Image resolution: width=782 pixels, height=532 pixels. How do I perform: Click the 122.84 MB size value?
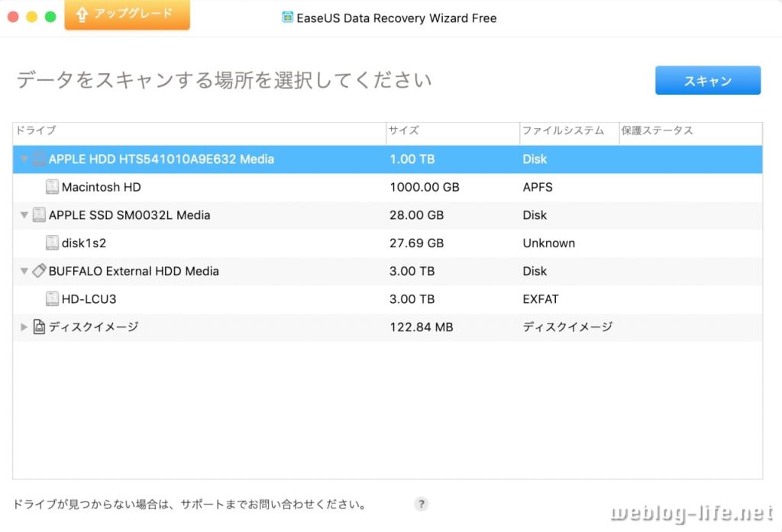pos(422,327)
